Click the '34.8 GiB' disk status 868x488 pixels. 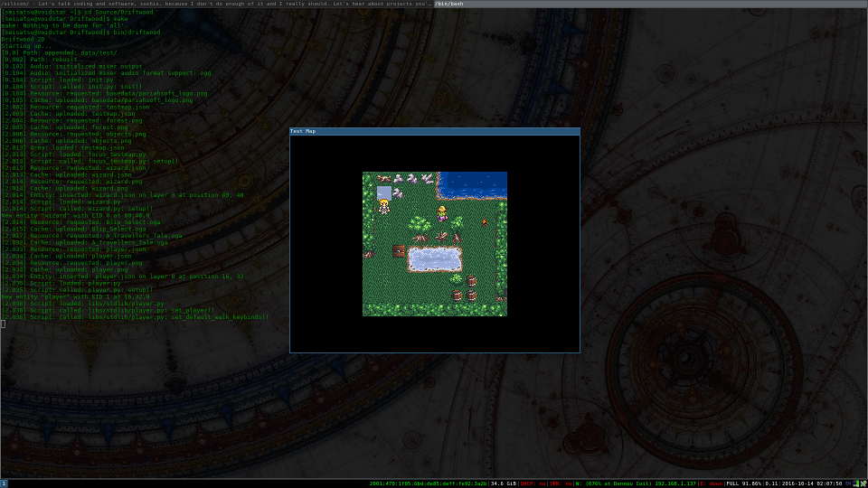pyautogui.click(x=504, y=483)
